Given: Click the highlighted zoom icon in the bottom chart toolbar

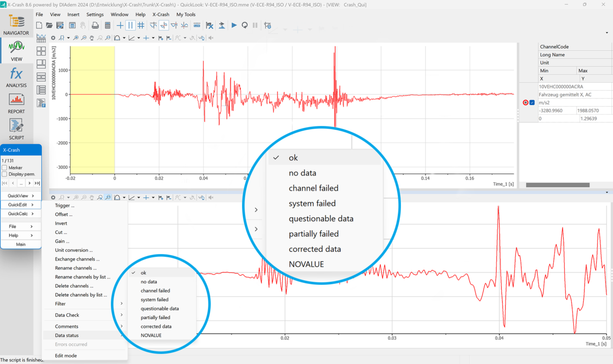Looking at the screenshot, I should 108,197.
